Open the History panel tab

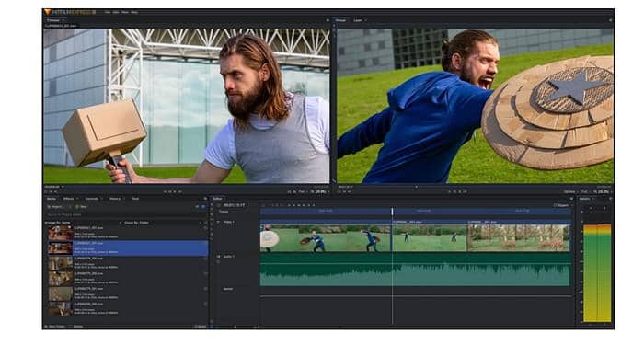click(115, 199)
